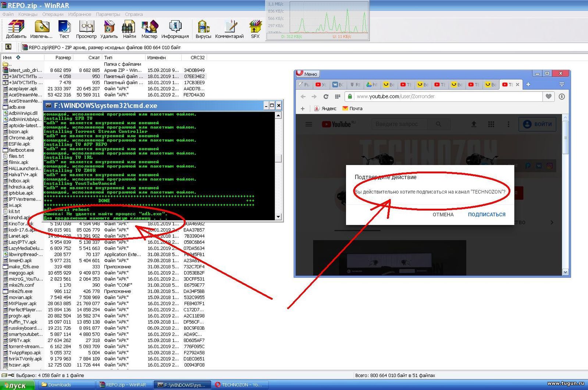
Task: Click the Тест toolbar icon
Action: [x=64, y=29]
